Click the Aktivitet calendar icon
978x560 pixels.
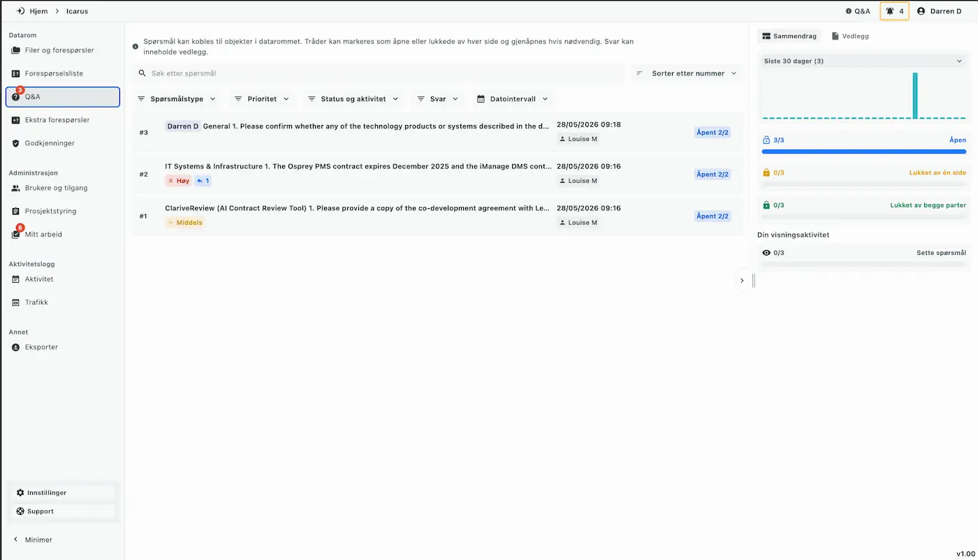pyautogui.click(x=16, y=279)
